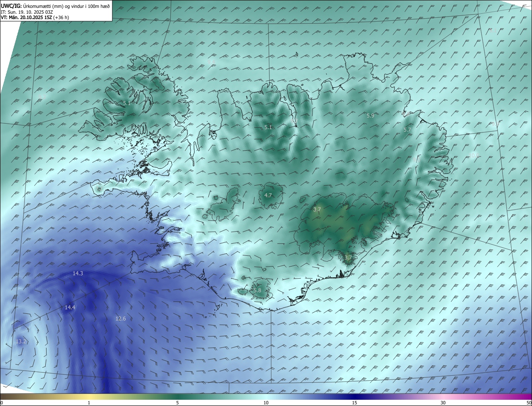Image resolution: width=532 pixels, height=406 pixels.
Task: Click the 'UWC/IG: Úrkomumætti (mm)' title line
Action: pos(55,6)
